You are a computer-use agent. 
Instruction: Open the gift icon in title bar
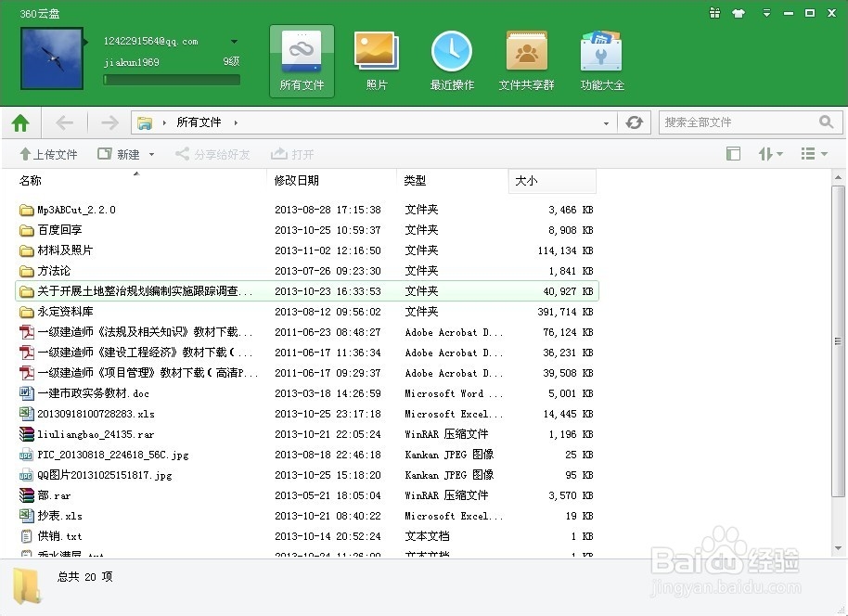714,13
